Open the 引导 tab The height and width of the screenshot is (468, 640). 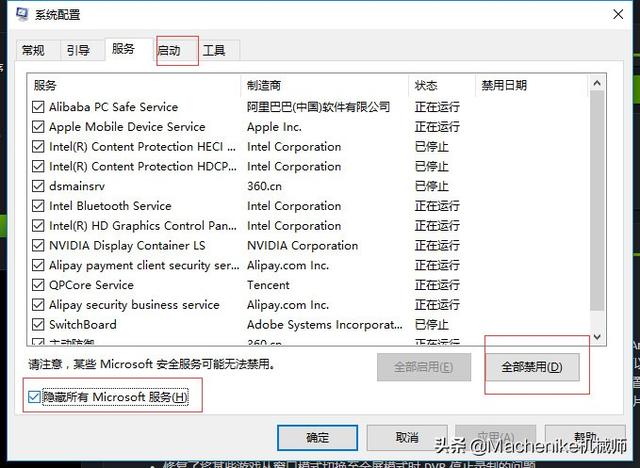tap(82, 51)
